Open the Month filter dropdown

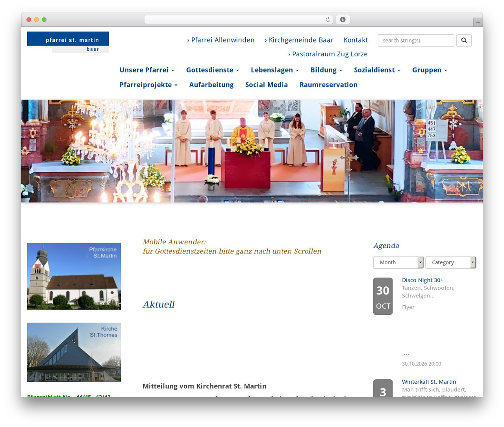click(398, 262)
